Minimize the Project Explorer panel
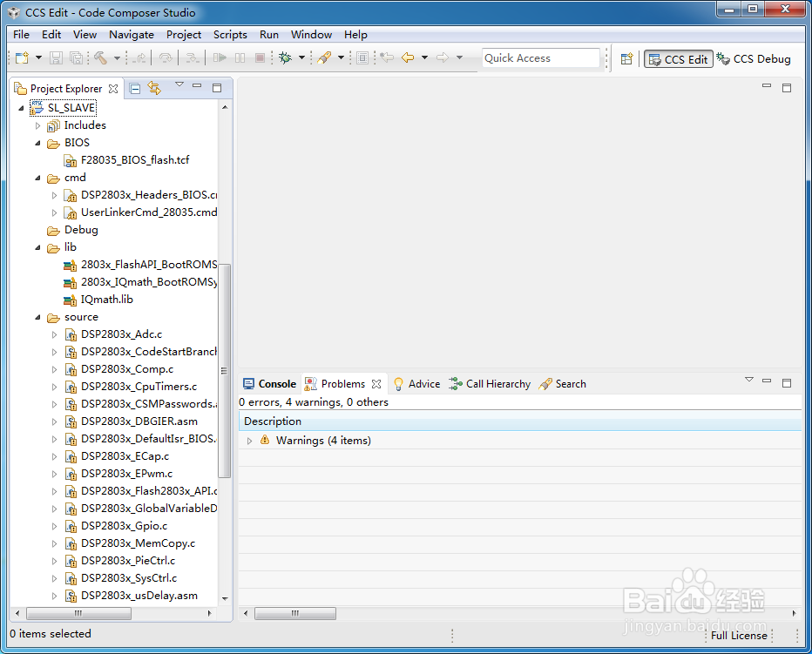This screenshot has height=654, width=812. pyautogui.click(x=197, y=85)
